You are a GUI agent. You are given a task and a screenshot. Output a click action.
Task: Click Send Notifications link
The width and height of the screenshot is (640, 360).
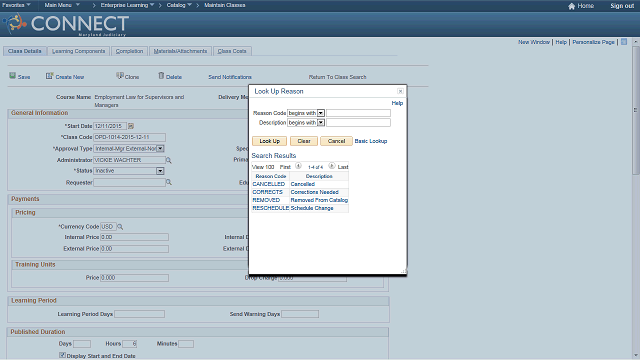(230, 77)
